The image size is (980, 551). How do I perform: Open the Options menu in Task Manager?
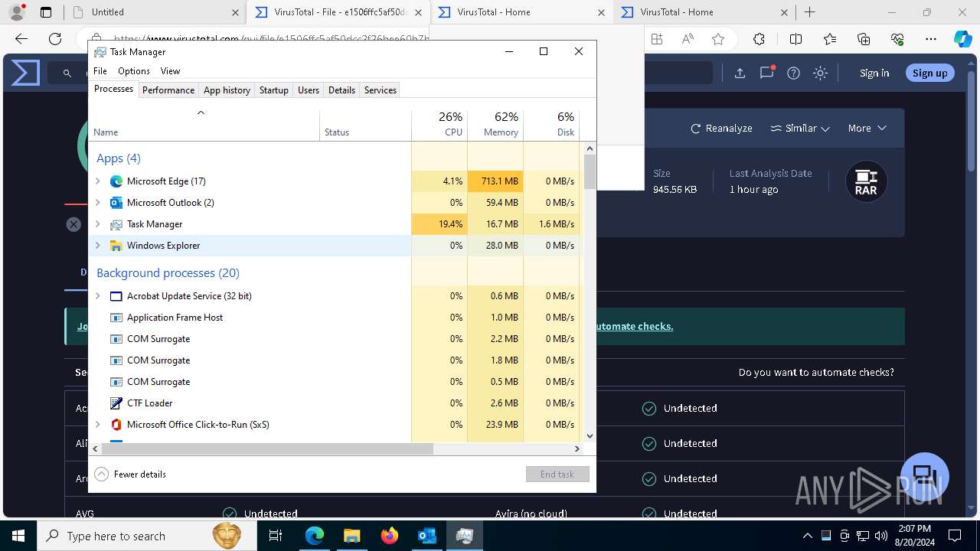[x=134, y=71]
